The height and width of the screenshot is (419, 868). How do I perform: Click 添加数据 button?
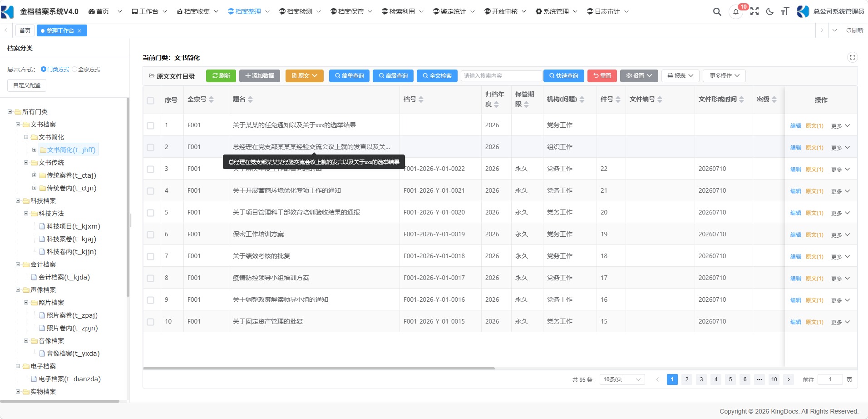(260, 76)
